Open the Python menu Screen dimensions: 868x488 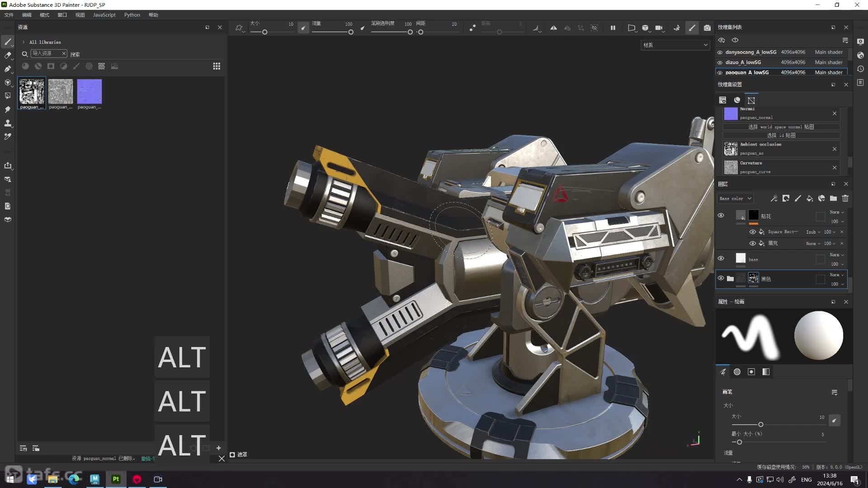tap(132, 15)
